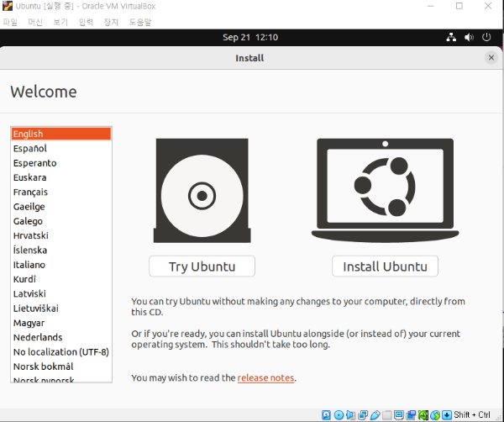Select Gaeilge in the language list
Screen dimensions: 504x422
click(61, 207)
